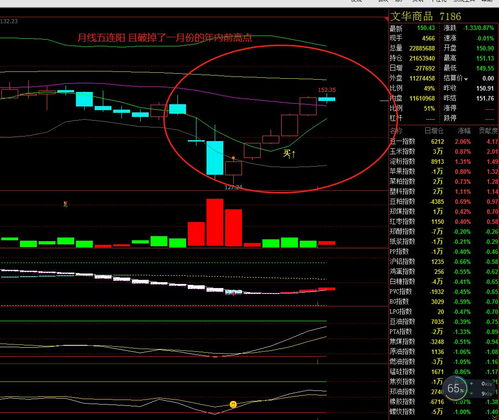Image resolution: width=499 pixels, height=420 pixels.
Task: Click the 152.35 high price label
Action: pyautogui.click(x=327, y=90)
